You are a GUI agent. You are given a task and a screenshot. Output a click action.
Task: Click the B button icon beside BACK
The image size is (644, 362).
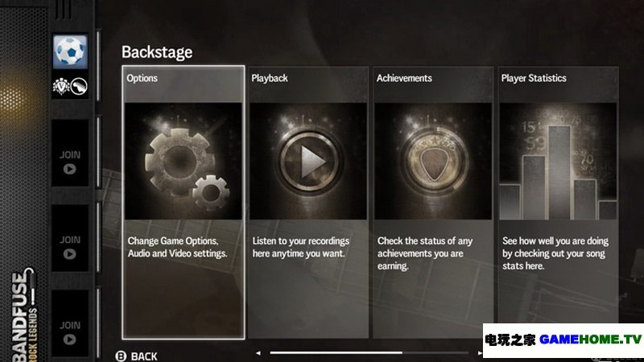tap(121, 356)
